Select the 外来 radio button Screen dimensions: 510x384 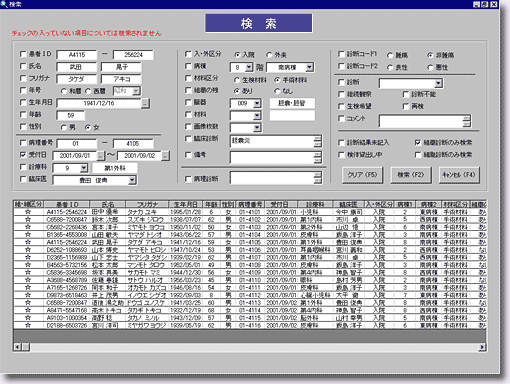(269, 55)
